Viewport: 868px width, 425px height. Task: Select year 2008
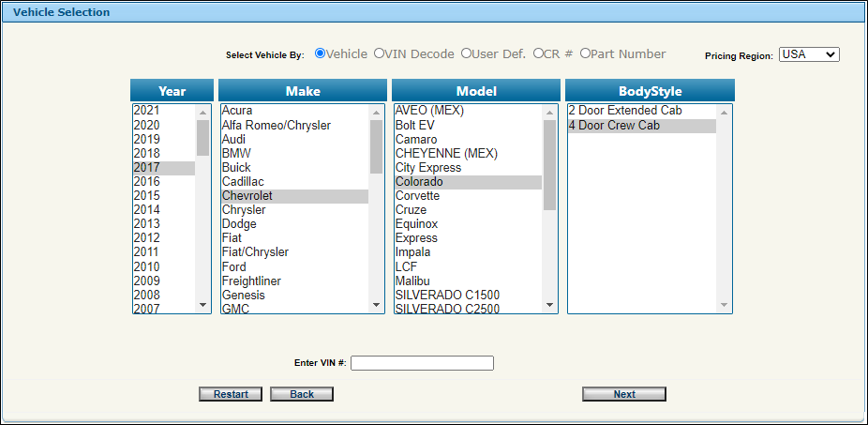[x=164, y=295]
